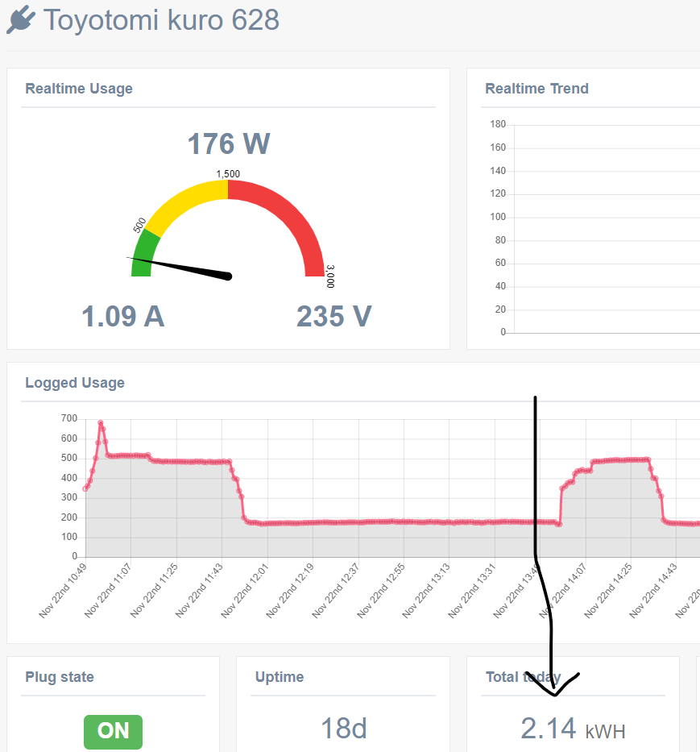This screenshot has width=700, height=752.
Task: Toggle the green ON plug state button
Action: tap(113, 731)
